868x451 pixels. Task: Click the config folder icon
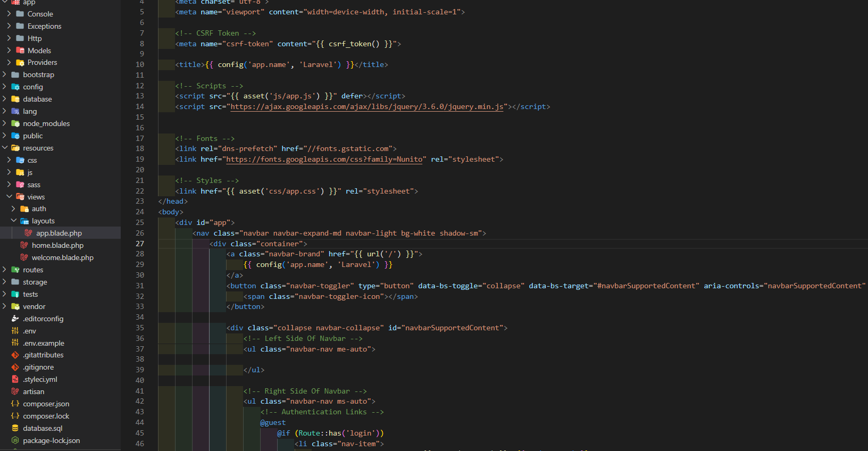(x=15, y=87)
